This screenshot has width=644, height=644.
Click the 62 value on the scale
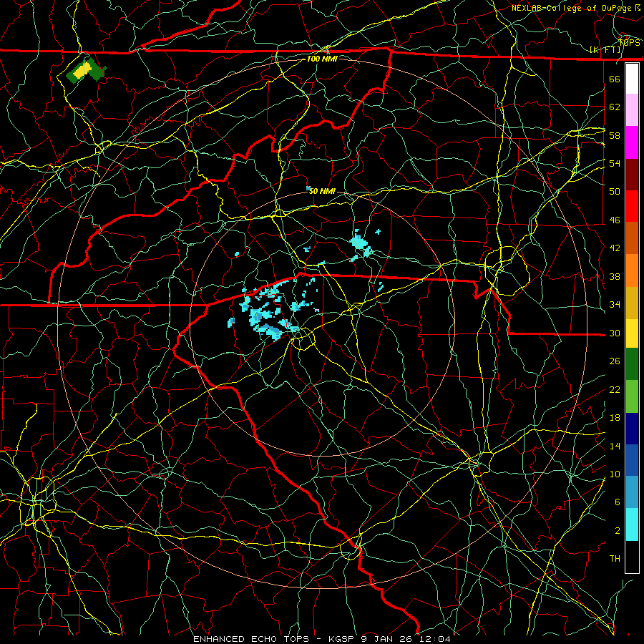point(615,107)
